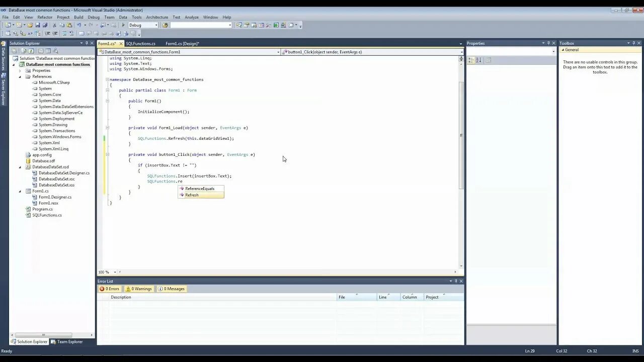The height and width of the screenshot is (362, 644).
Task: Click the Undo arrow icon
Action: click(79, 25)
